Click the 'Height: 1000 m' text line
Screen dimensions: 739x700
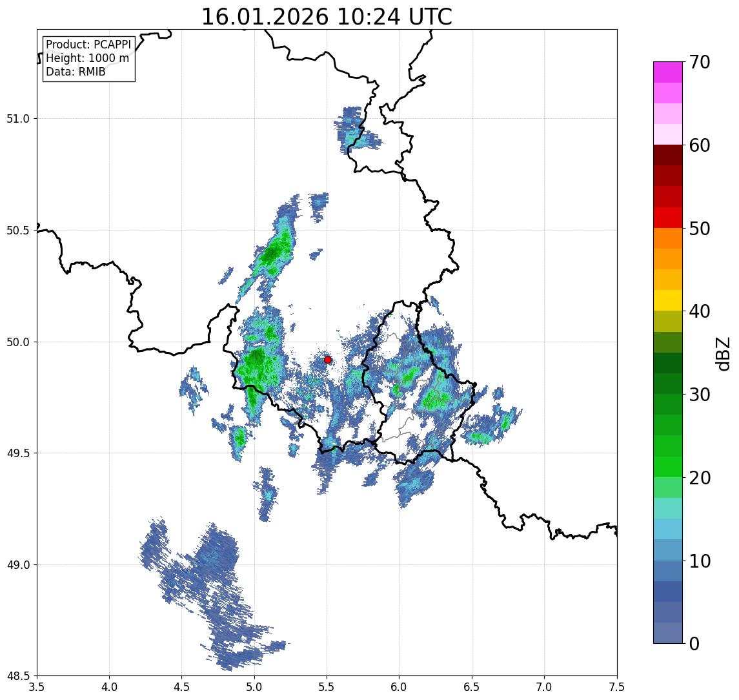[x=87, y=58]
